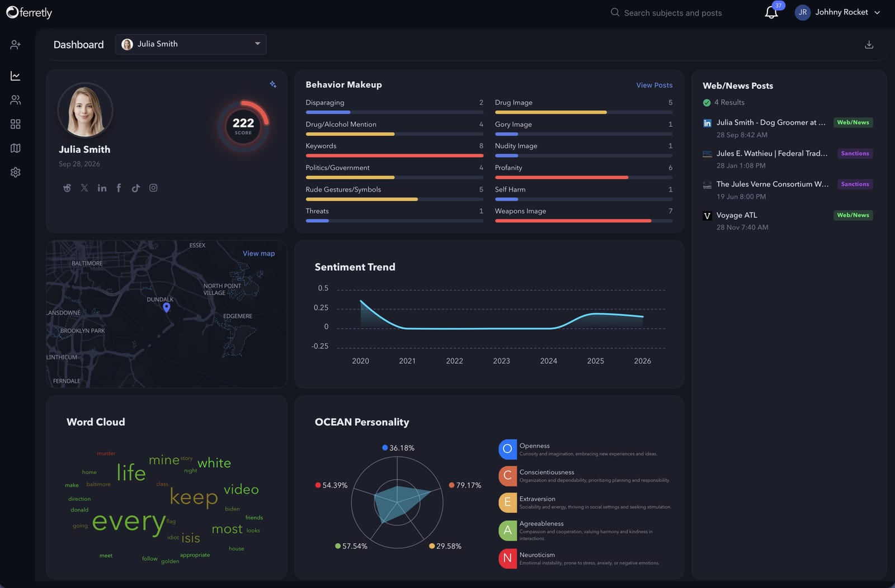The width and height of the screenshot is (895, 588).
Task: Open the grid apps sidebar icon
Action: point(16,124)
